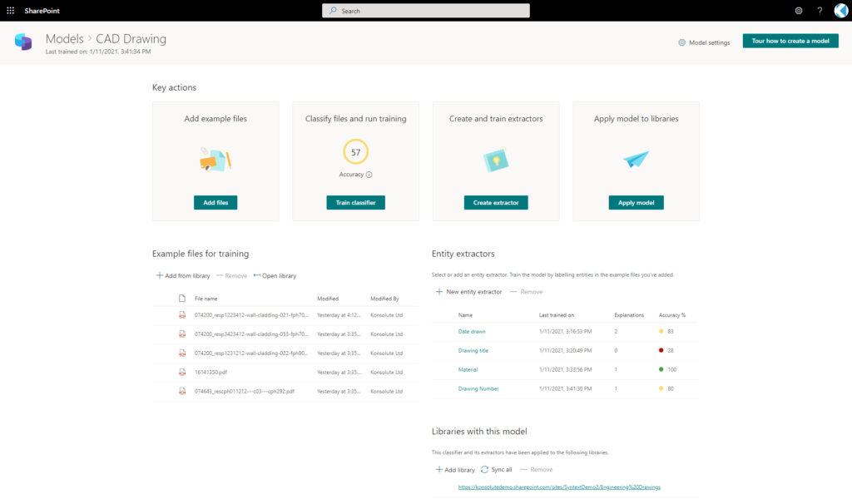Start training with the Train classifier button
This screenshot has width=852, height=504.
pyautogui.click(x=355, y=202)
